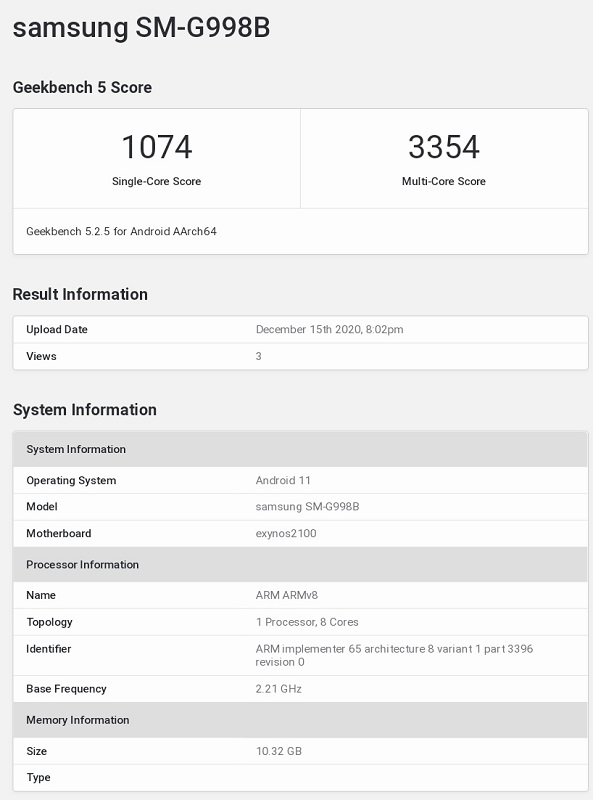Click the Upload Date row label

coord(57,329)
